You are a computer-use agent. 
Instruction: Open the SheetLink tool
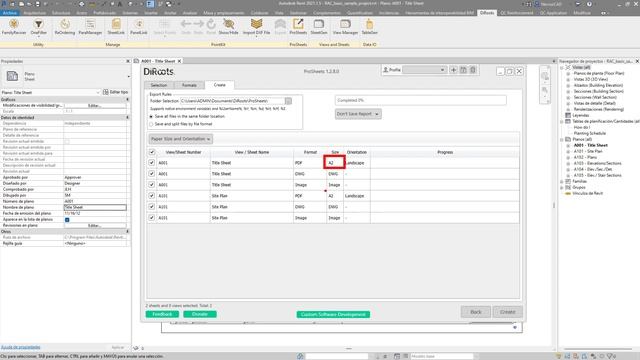[x=116, y=27]
